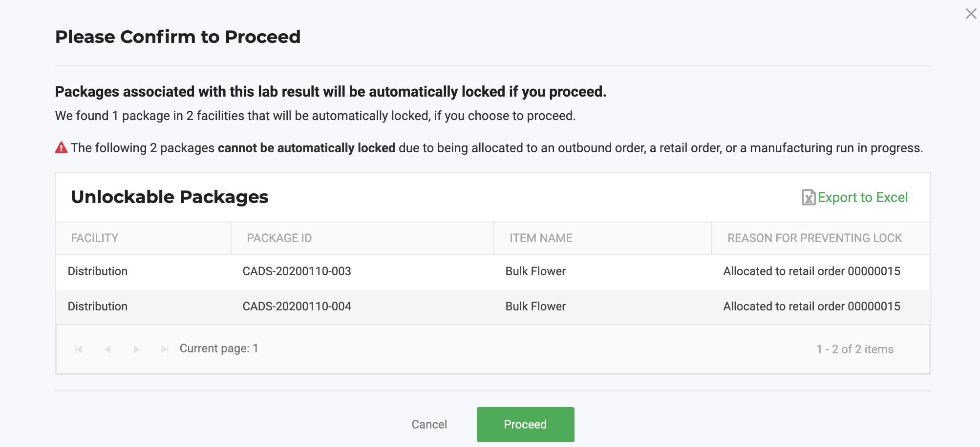Click the red warning triangle icon
980x447 pixels.
click(x=61, y=147)
